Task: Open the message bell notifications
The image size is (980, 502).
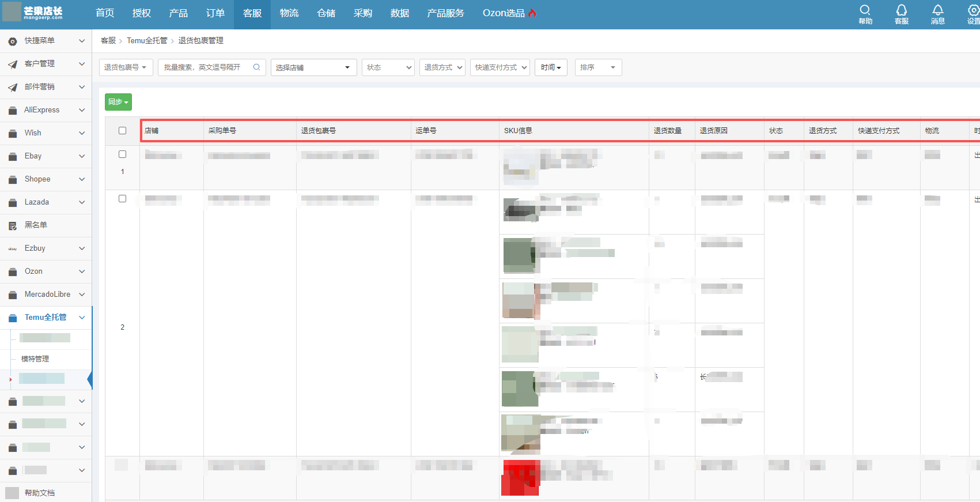Action: tap(937, 10)
